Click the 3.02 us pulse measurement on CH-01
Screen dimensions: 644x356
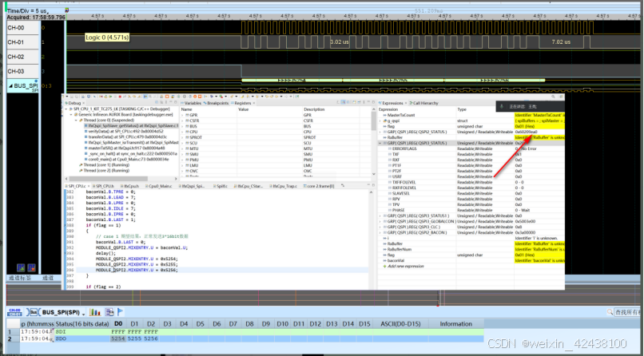click(x=340, y=42)
